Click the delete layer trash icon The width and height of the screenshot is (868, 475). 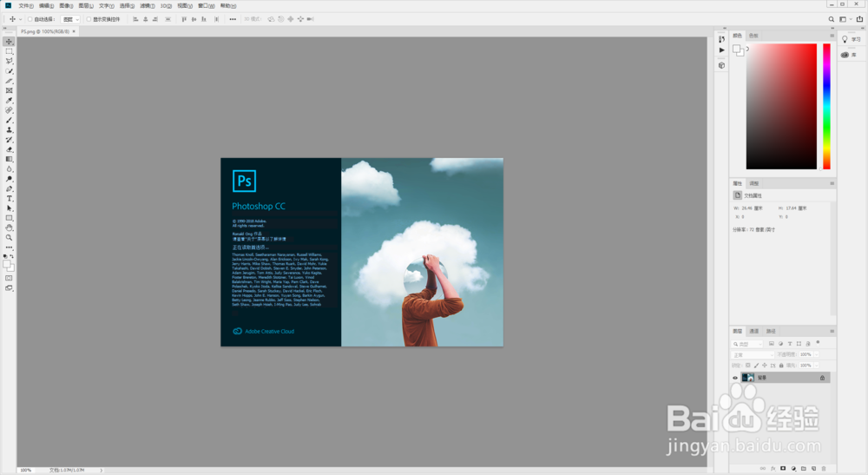(x=824, y=468)
